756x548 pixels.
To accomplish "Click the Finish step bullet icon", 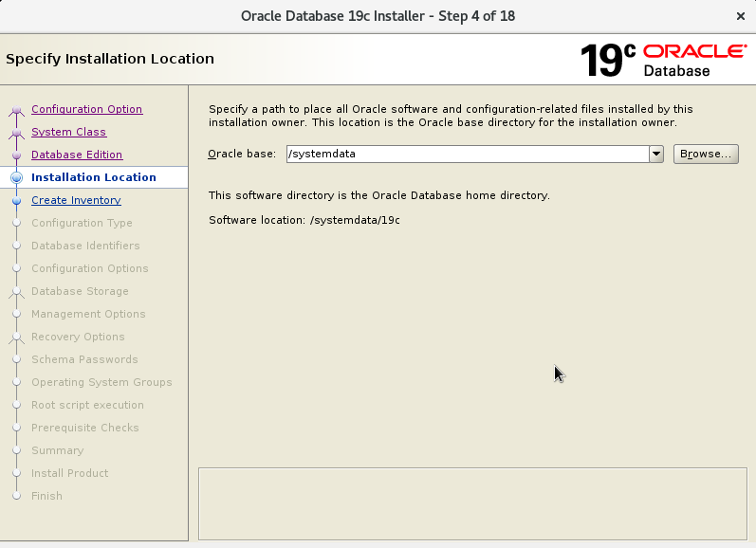I will [x=16, y=496].
